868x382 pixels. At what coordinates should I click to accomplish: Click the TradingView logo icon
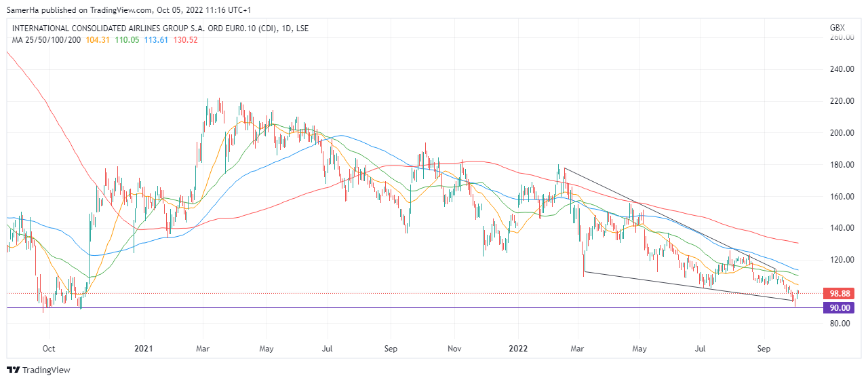tap(13, 370)
